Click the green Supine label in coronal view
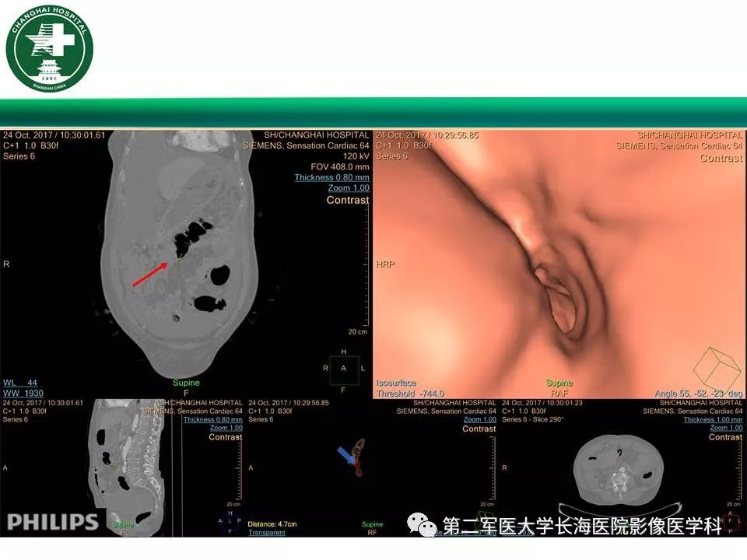This screenshot has width=747, height=560. click(186, 383)
